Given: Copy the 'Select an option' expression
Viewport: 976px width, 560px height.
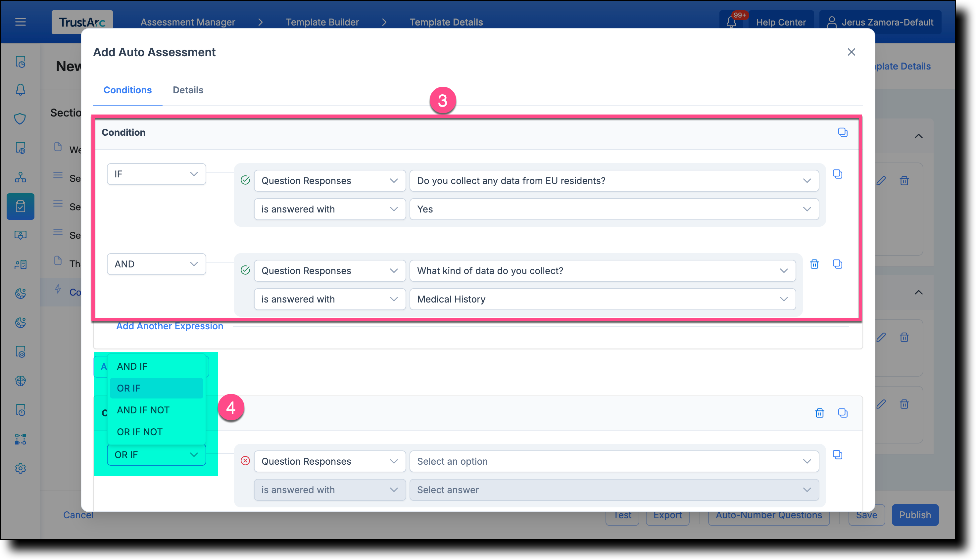Looking at the screenshot, I should pos(838,455).
